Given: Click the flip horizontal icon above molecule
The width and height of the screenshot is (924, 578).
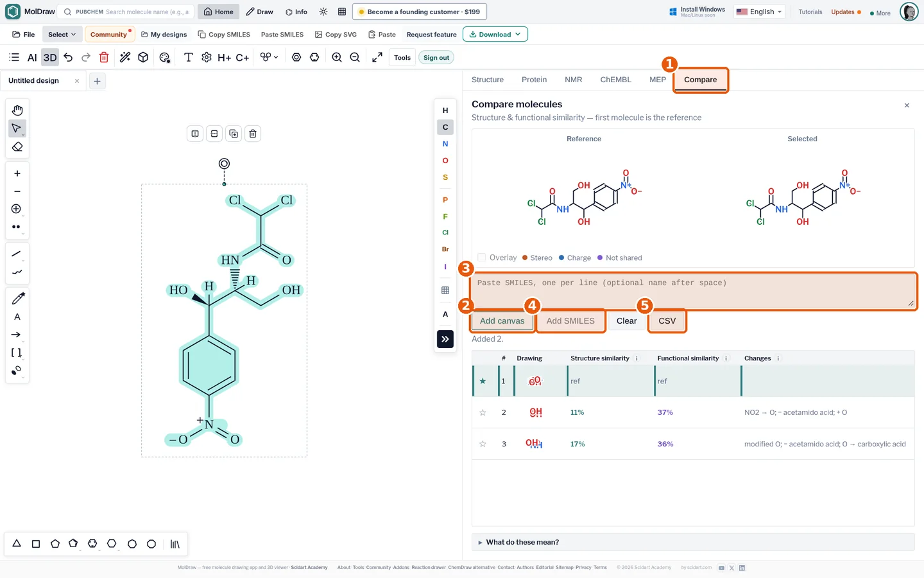Looking at the screenshot, I should tap(195, 134).
